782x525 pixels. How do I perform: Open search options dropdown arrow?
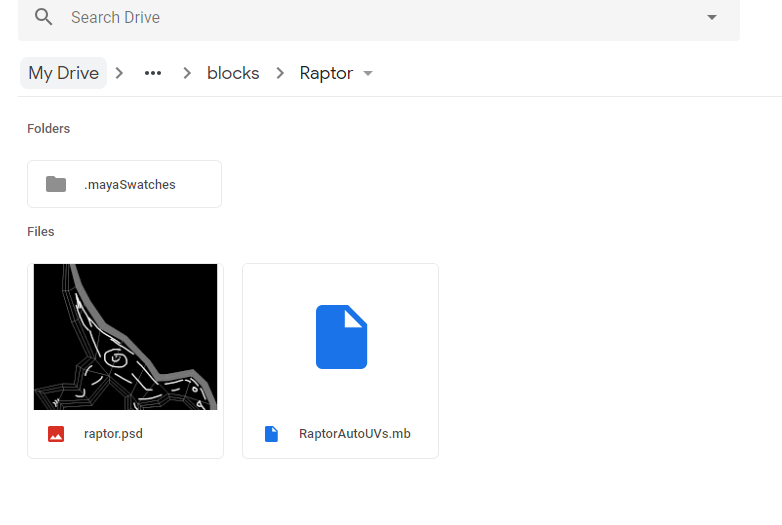pos(712,18)
